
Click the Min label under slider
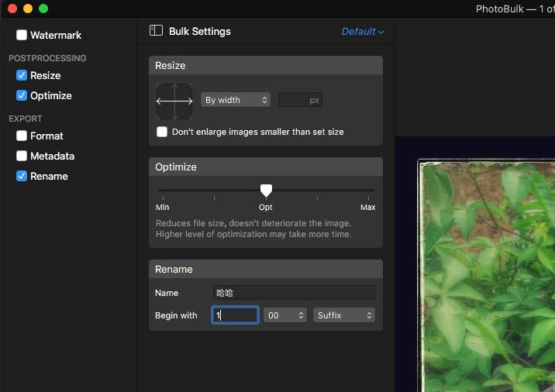(163, 208)
